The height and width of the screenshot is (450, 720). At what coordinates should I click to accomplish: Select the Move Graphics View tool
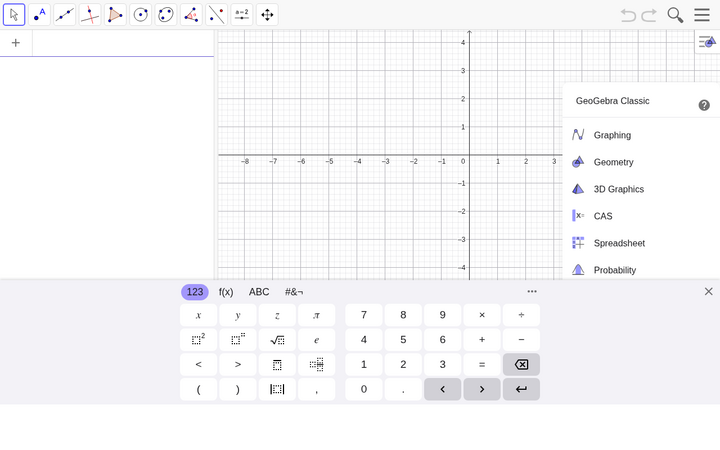click(267, 15)
